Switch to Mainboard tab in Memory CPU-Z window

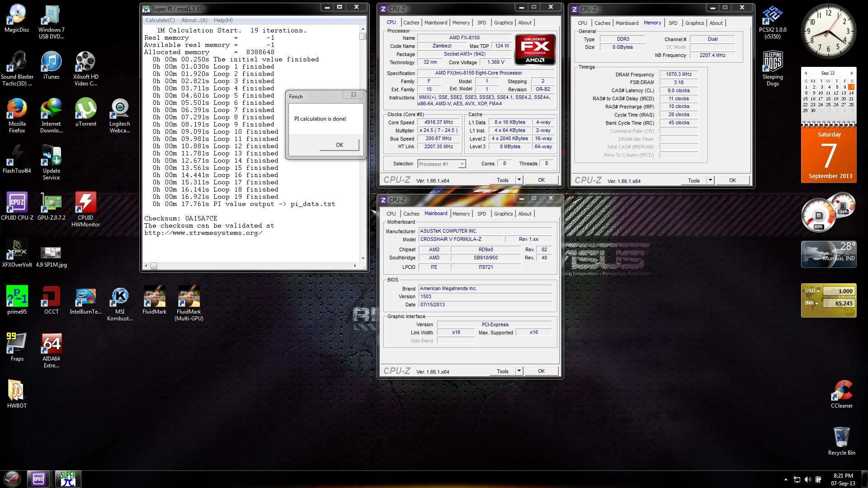click(x=627, y=23)
